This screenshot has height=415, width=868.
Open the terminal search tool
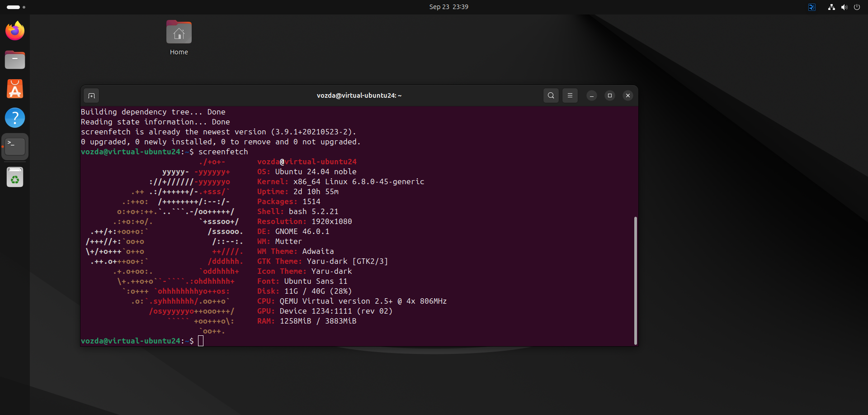551,95
